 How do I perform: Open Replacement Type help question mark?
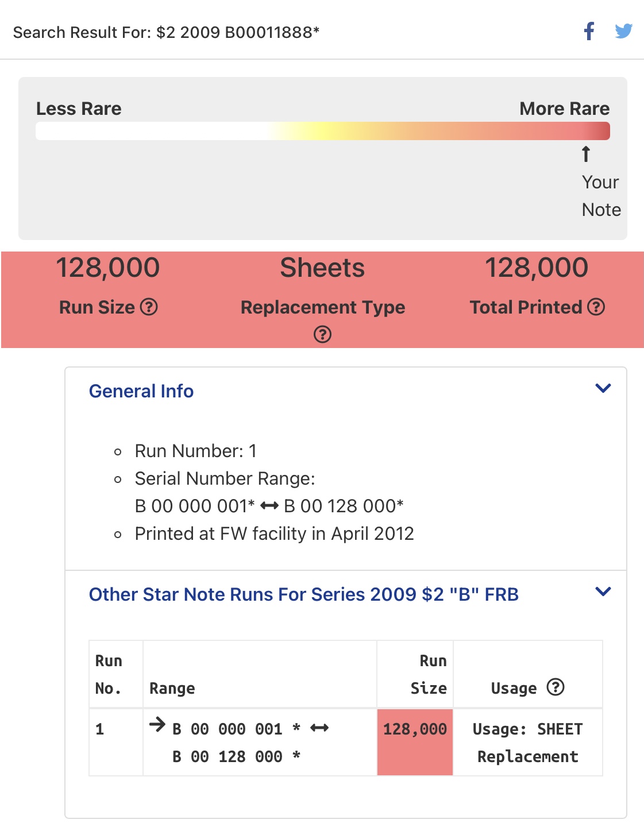click(x=322, y=334)
